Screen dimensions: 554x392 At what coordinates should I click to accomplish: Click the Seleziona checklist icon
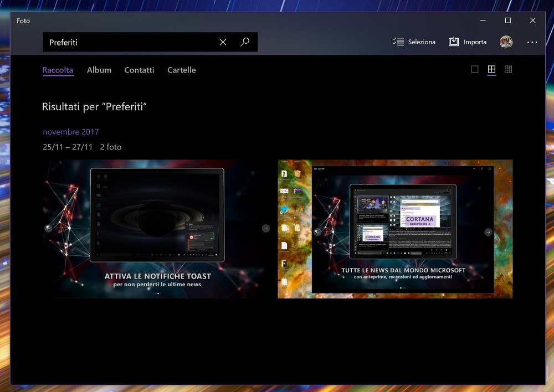point(398,42)
